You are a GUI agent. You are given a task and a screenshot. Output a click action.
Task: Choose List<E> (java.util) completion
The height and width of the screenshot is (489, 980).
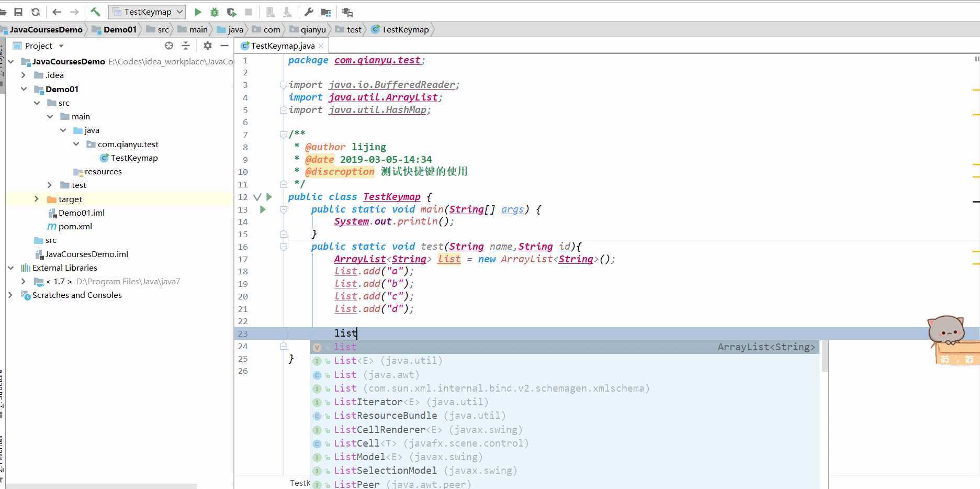click(565, 361)
